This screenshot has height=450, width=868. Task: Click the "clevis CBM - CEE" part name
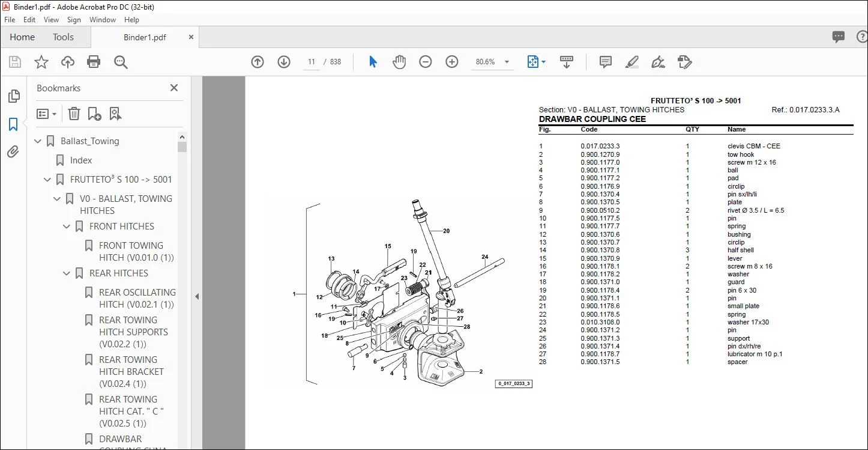[754, 146]
